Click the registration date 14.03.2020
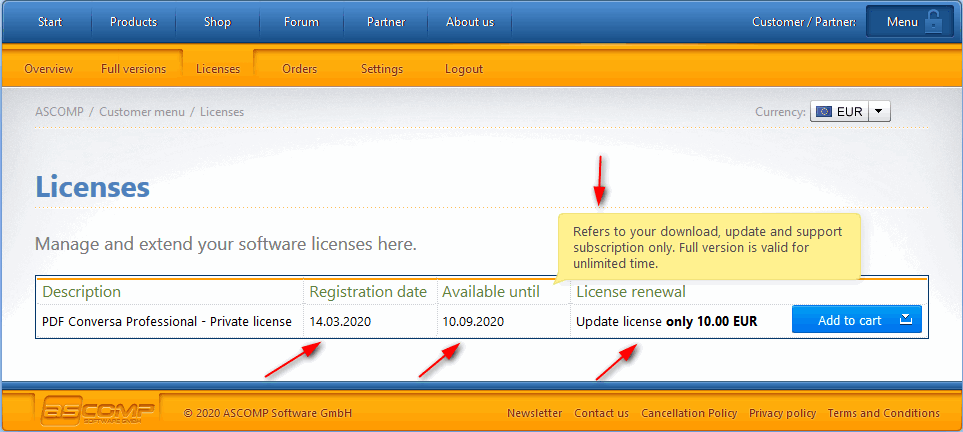This screenshot has width=963, height=432. click(x=340, y=321)
